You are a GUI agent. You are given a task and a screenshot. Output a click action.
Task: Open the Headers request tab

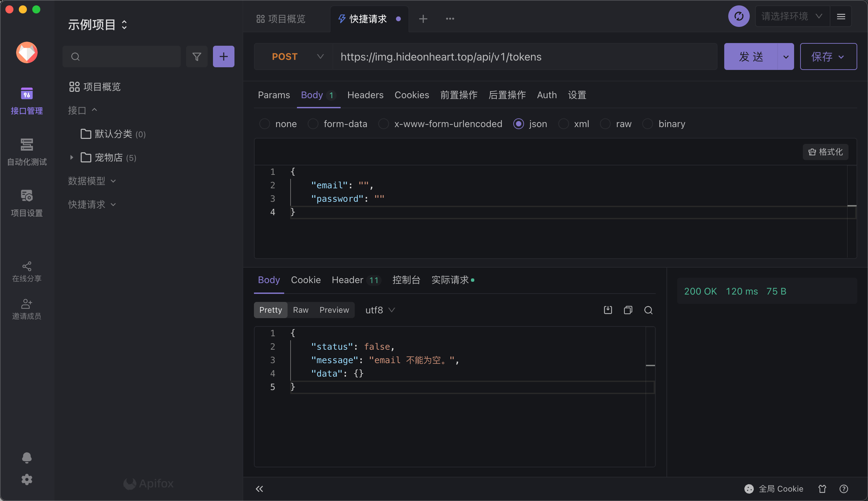(x=365, y=95)
